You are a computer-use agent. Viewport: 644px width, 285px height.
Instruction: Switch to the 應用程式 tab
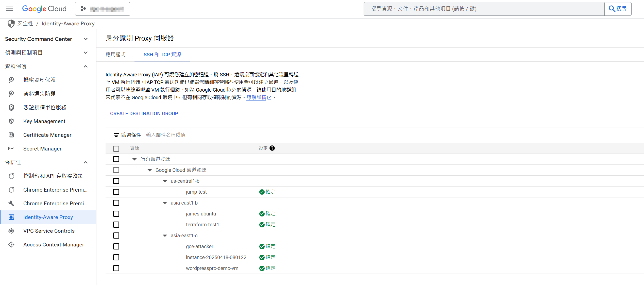115,55
